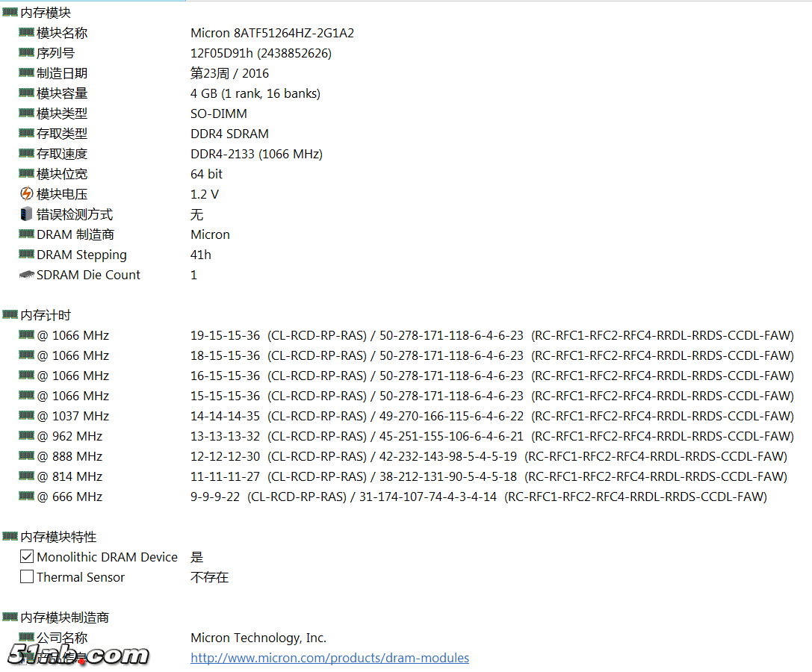This screenshot has width=812, height=672.
Task: Click the memory icon next to 存取速度
Action: tap(26, 153)
